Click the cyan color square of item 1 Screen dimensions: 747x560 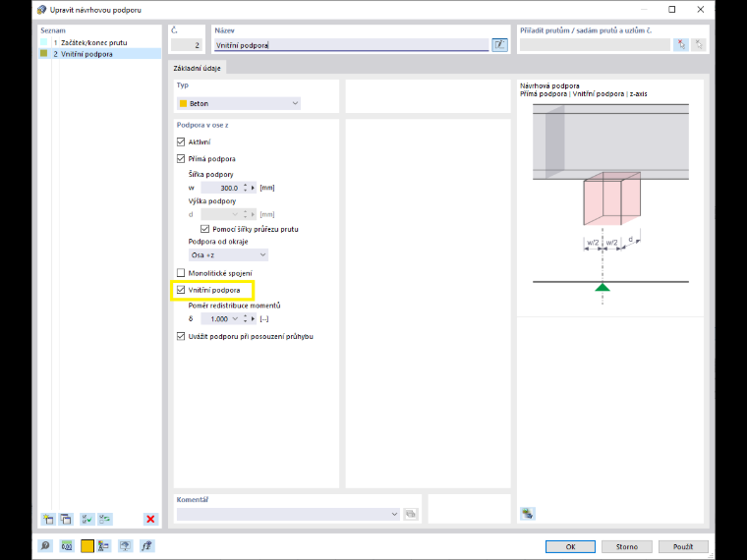coord(44,42)
